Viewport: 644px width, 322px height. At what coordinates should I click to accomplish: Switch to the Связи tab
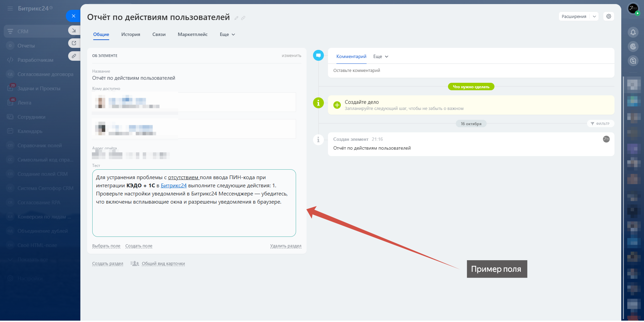click(159, 34)
